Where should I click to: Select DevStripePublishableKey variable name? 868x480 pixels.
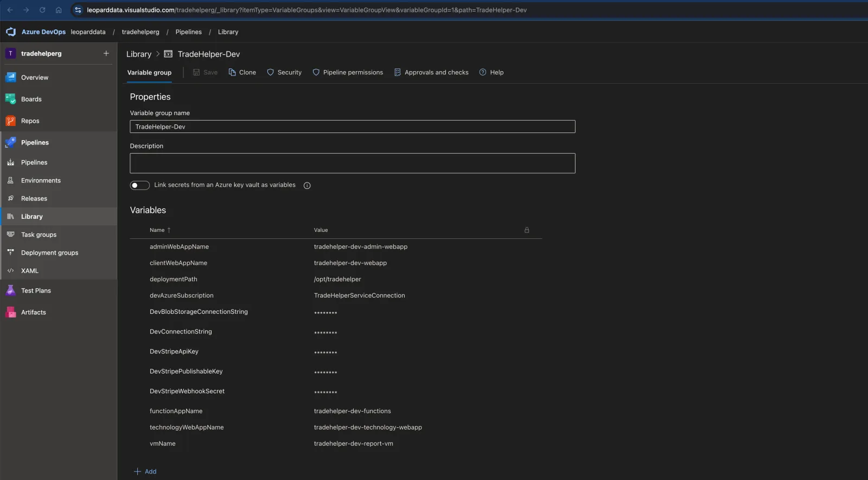click(x=186, y=371)
